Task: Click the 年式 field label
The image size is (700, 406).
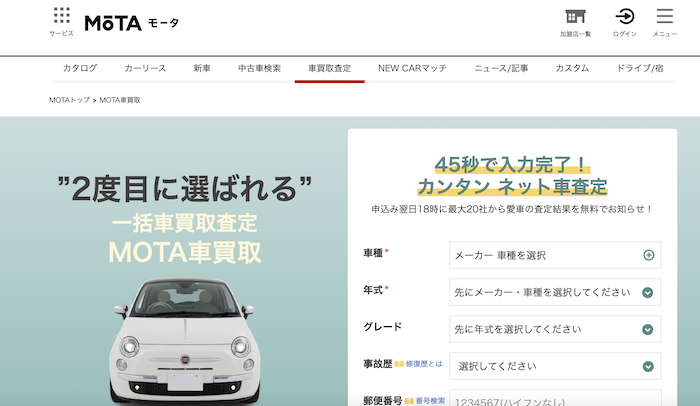Action: tap(373, 290)
